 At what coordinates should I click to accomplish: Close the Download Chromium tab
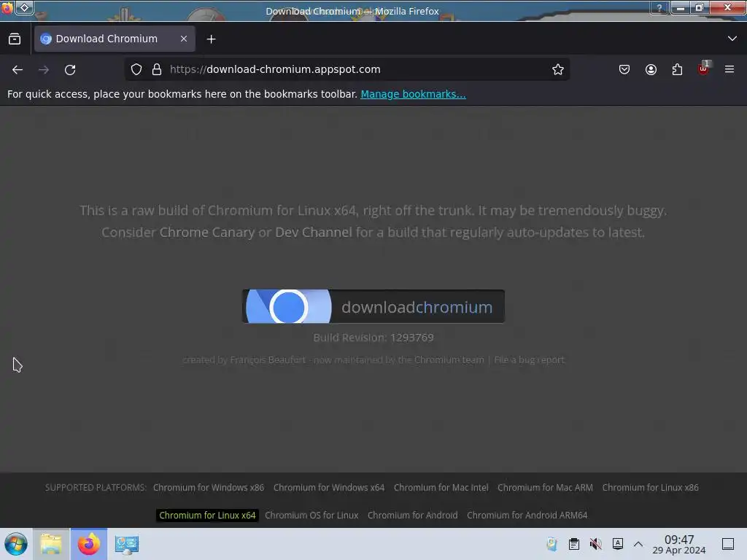(184, 39)
